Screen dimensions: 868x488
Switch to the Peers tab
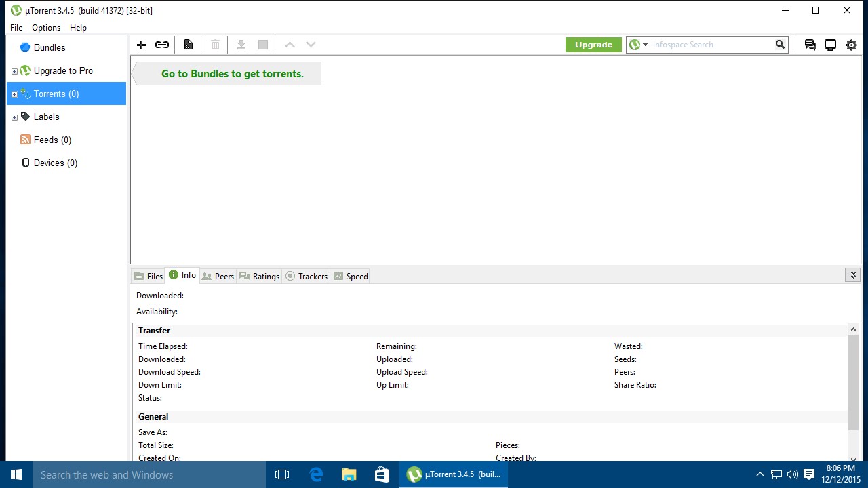tap(218, 276)
